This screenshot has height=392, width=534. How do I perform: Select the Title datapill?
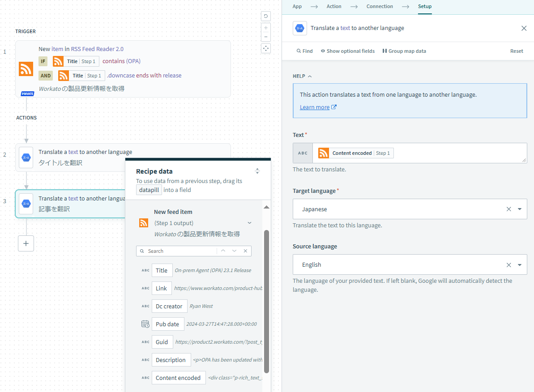click(162, 270)
